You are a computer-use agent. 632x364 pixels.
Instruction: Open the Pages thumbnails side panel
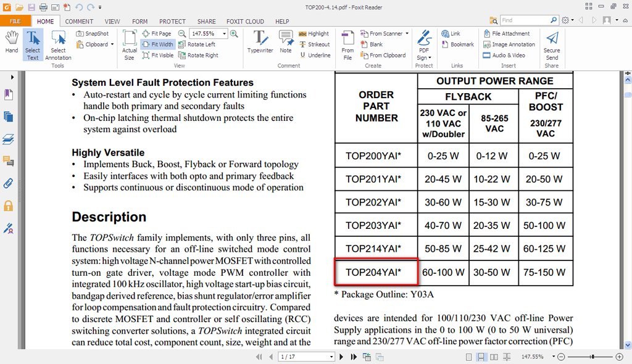8,117
